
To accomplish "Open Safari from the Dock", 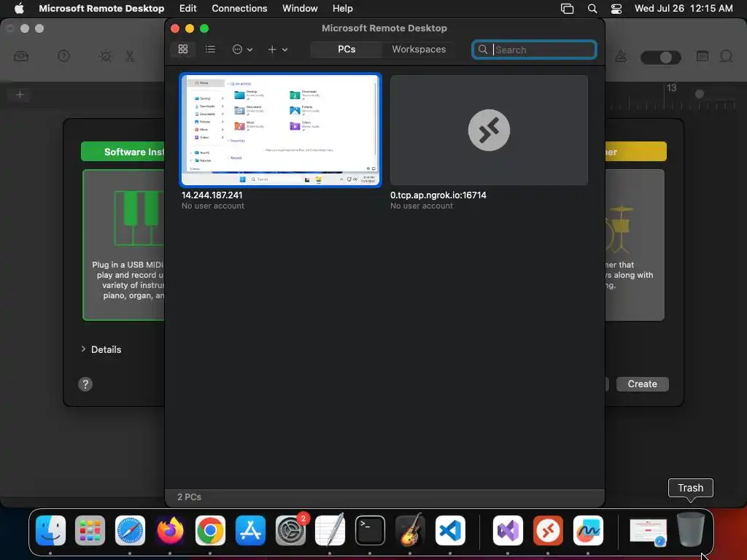I will [x=130, y=530].
